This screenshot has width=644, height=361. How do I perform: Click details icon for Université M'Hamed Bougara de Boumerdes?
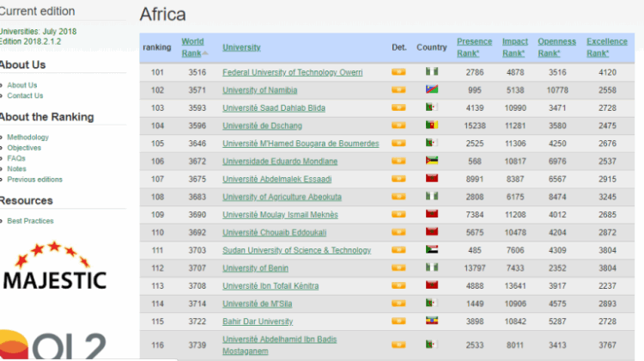point(398,143)
